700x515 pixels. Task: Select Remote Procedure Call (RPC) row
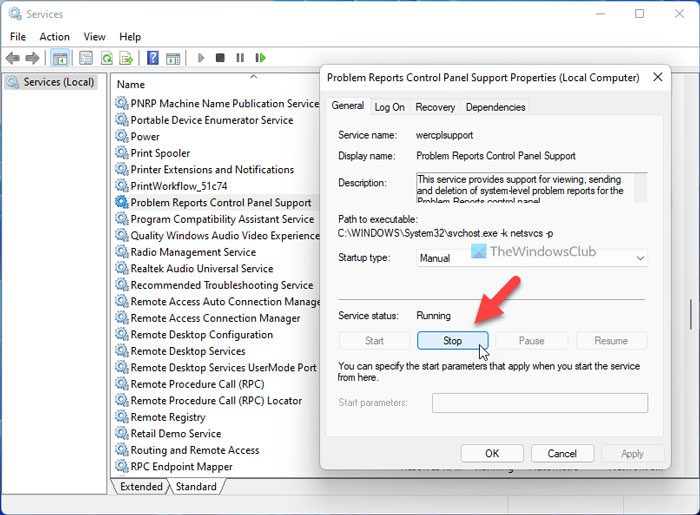pos(190,384)
